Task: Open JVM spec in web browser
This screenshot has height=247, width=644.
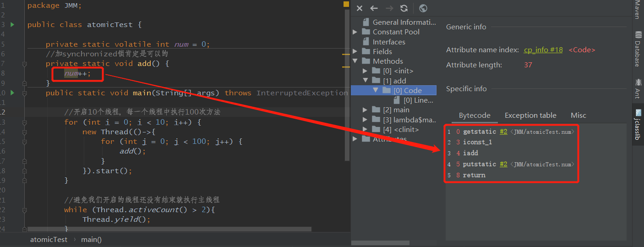Action: (423, 8)
